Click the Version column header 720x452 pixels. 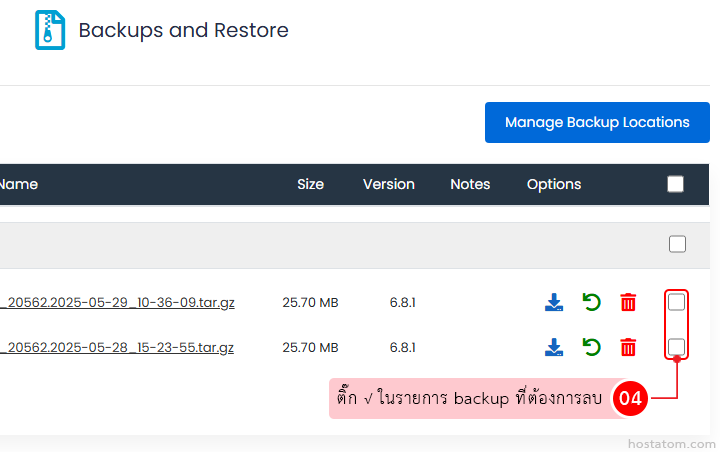[388, 184]
